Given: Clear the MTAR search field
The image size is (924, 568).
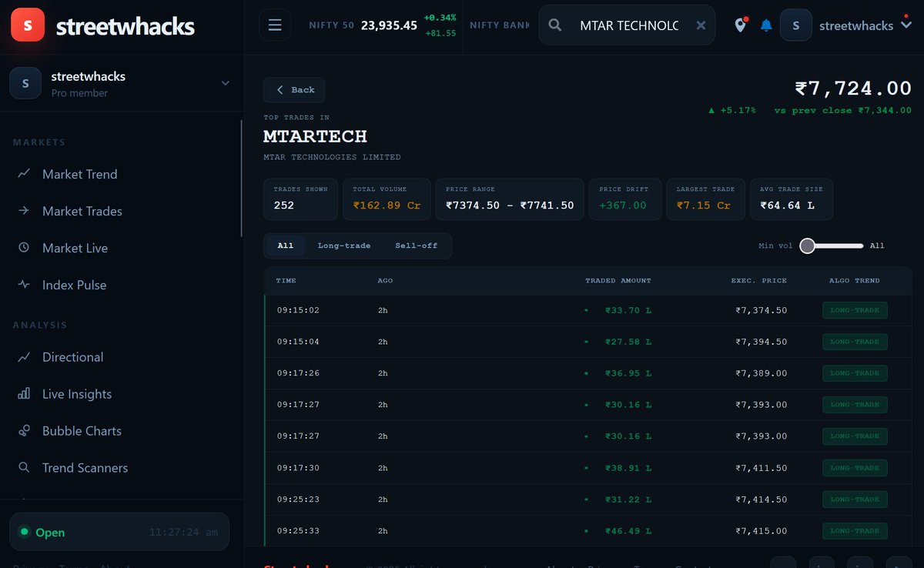Looking at the screenshot, I should click(701, 25).
